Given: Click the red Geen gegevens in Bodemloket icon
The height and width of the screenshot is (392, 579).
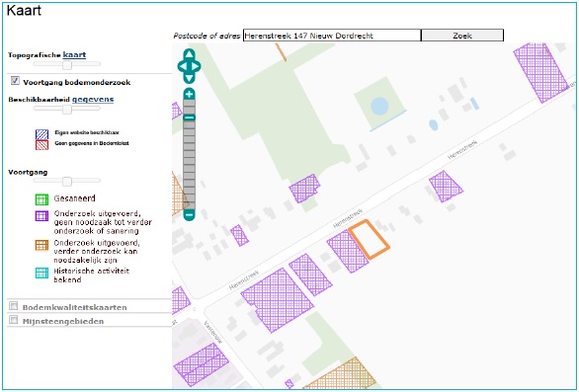Looking at the screenshot, I should point(42,145).
